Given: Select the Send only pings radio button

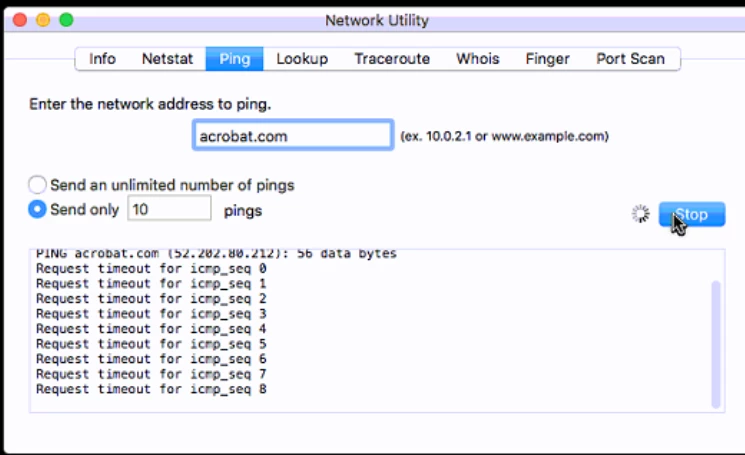Looking at the screenshot, I should point(37,209).
